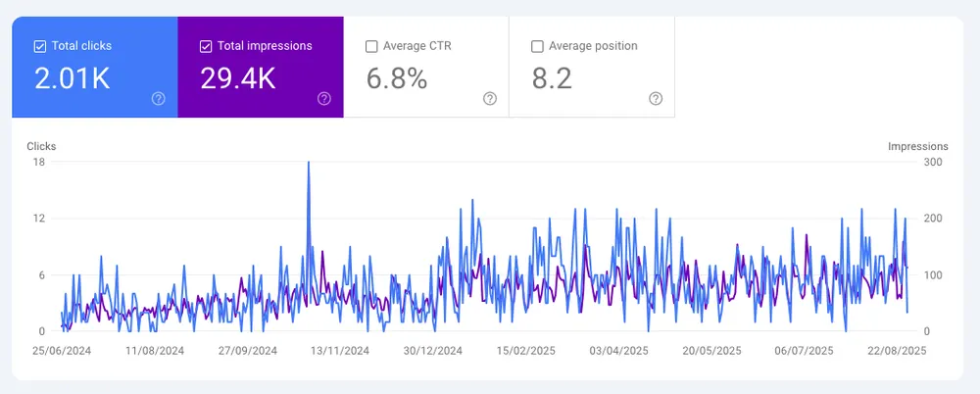The image size is (980, 394).
Task: Click the 20/05/2025 date label
Action: pos(711,351)
